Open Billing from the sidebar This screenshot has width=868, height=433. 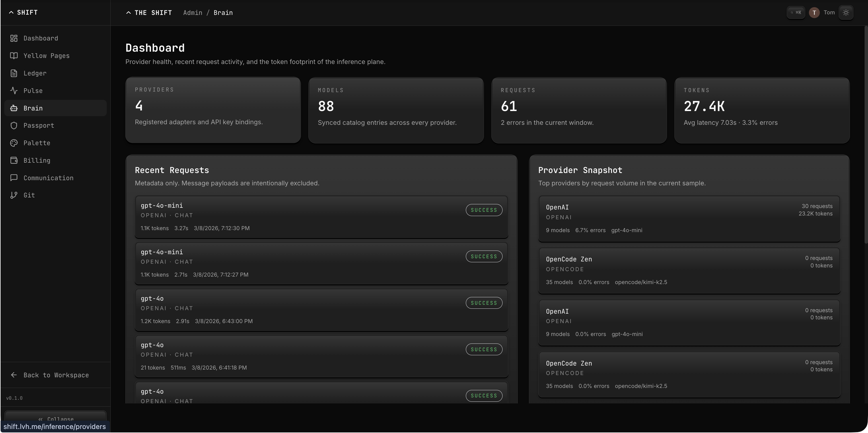pyautogui.click(x=36, y=160)
